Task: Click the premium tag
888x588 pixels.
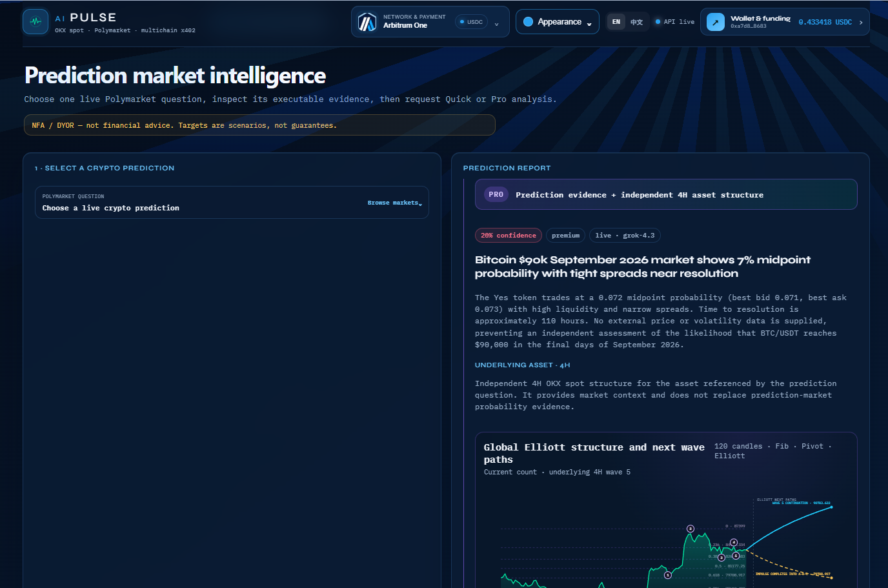Action: tap(565, 236)
